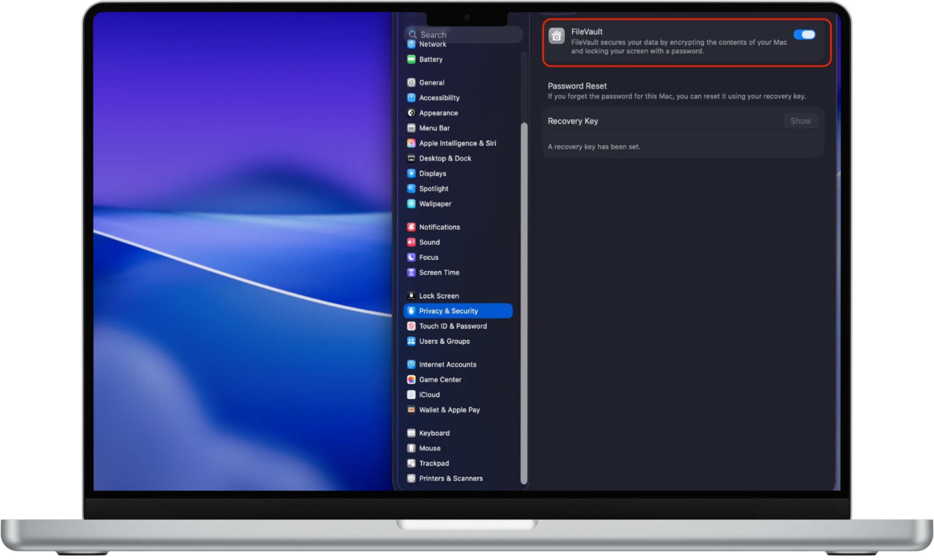Open Wallpaper settings via its icon
The width and height of the screenshot is (934, 560).
[x=411, y=204]
